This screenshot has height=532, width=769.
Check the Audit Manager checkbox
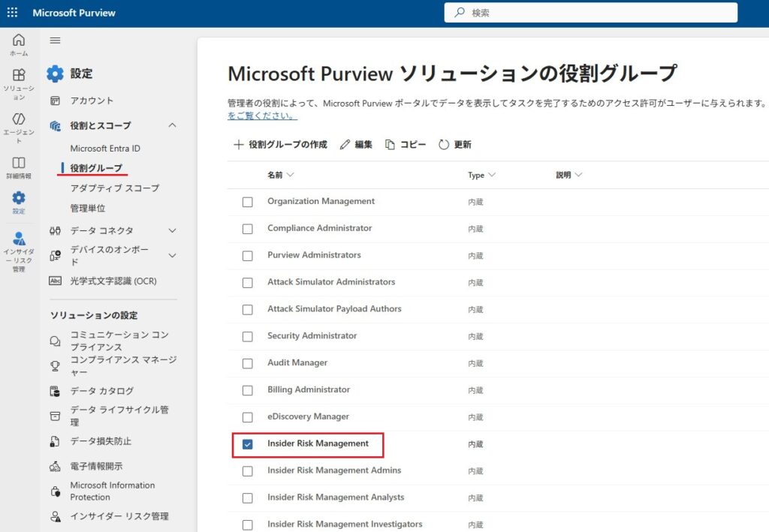pyautogui.click(x=248, y=364)
